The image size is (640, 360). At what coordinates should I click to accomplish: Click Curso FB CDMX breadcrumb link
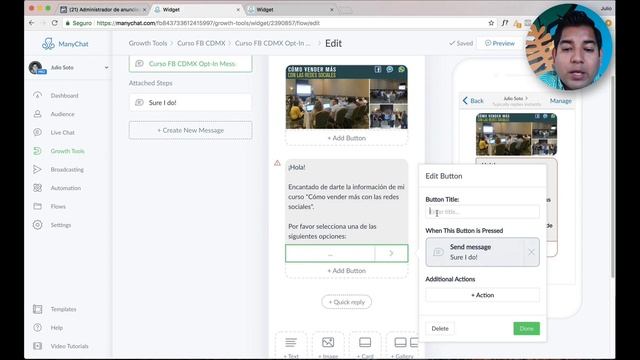pyautogui.click(x=201, y=43)
